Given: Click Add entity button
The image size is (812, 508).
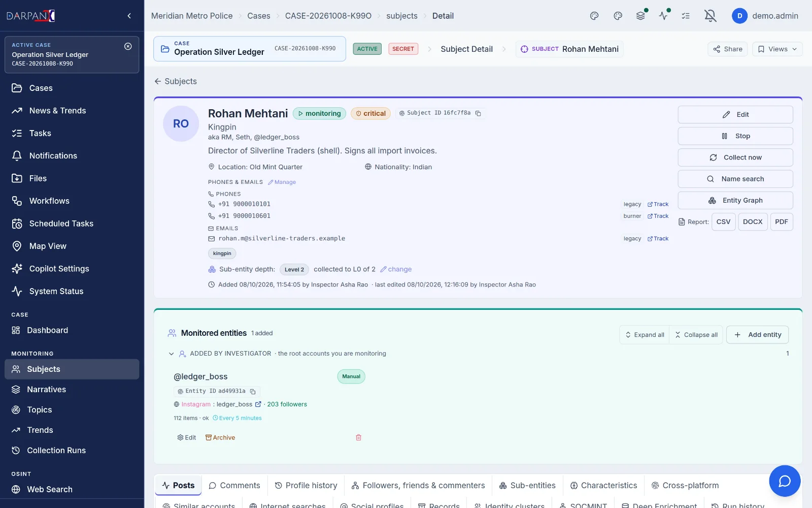Looking at the screenshot, I should click(x=757, y=335).
